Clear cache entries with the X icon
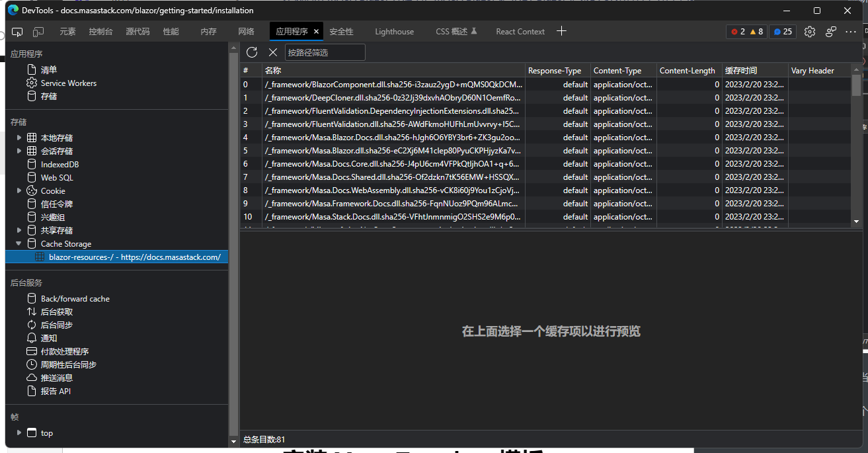 pyautogui.click(x=273, y=52)
